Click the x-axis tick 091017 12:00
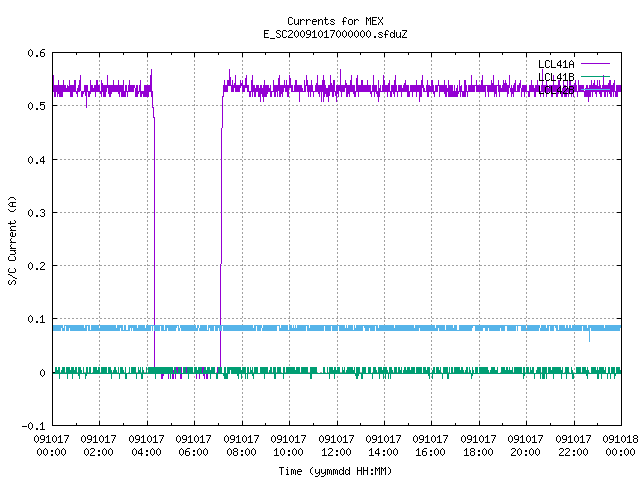The height and width of the screenshot is (480, 640). [336, 446]
